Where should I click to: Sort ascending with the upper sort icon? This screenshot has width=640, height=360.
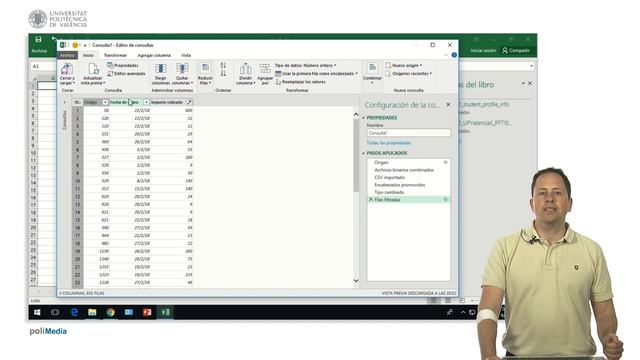point(223,65)
